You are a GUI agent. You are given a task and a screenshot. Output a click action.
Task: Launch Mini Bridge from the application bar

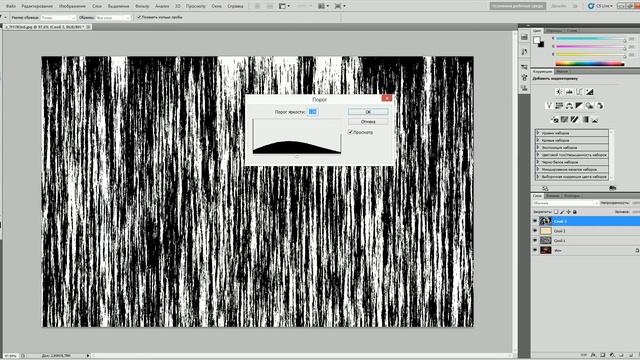point(269,6)
